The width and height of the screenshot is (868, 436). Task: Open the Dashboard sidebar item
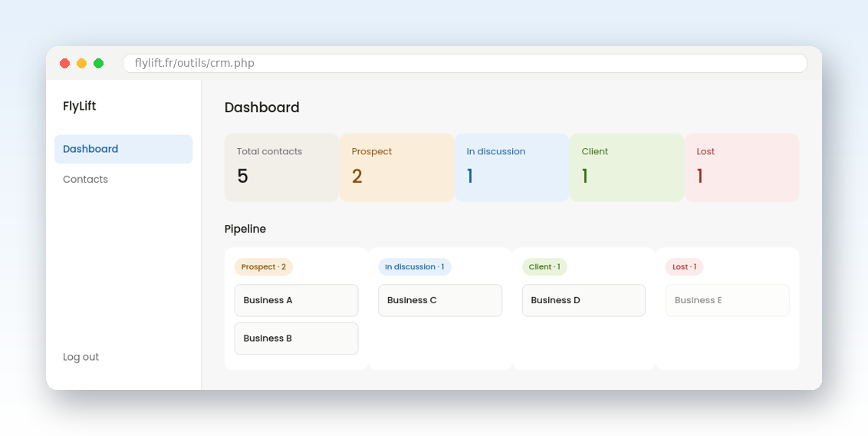click(x=123, y=149)
